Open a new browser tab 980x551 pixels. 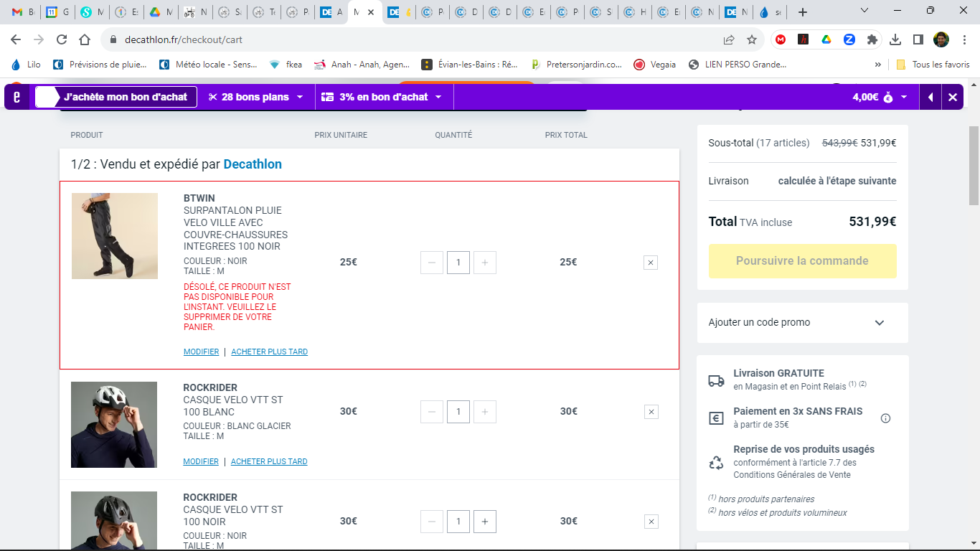coord(802,12)
